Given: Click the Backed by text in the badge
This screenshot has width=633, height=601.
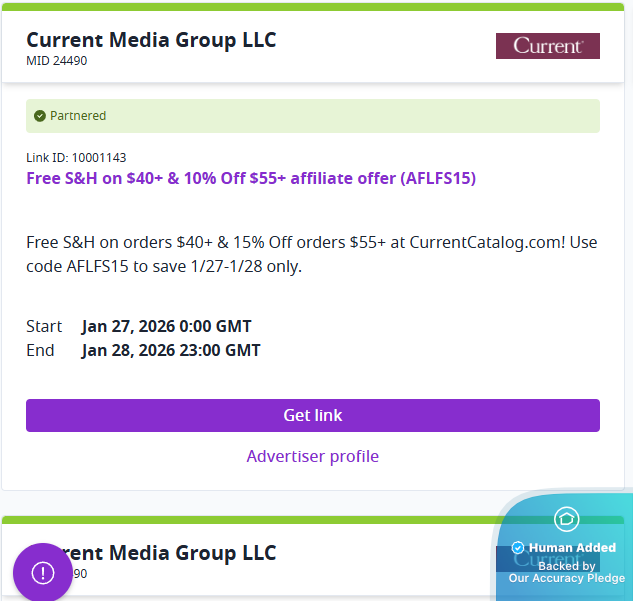Looking at the screenshot, I should click(567, 566).
